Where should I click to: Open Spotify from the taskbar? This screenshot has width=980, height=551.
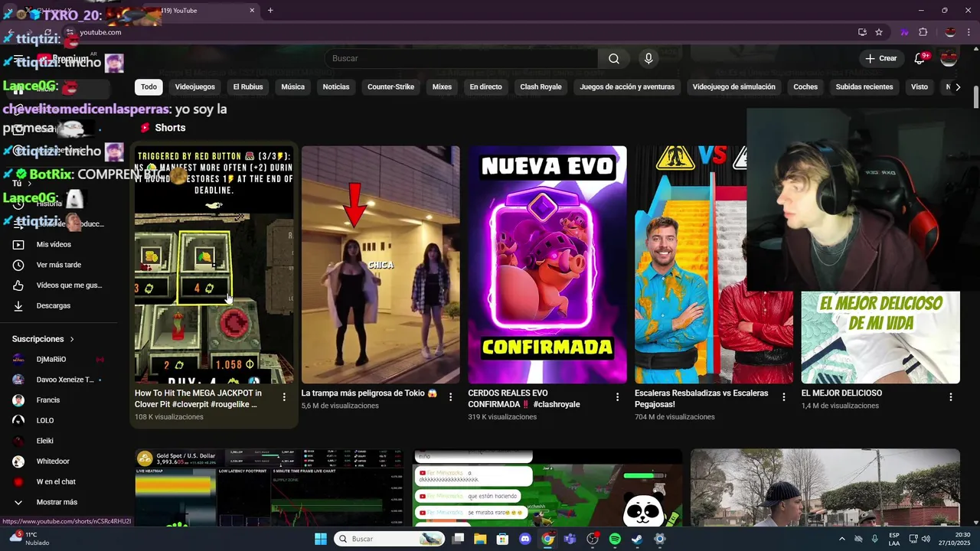pyautogui.click(x=615, y=539)
